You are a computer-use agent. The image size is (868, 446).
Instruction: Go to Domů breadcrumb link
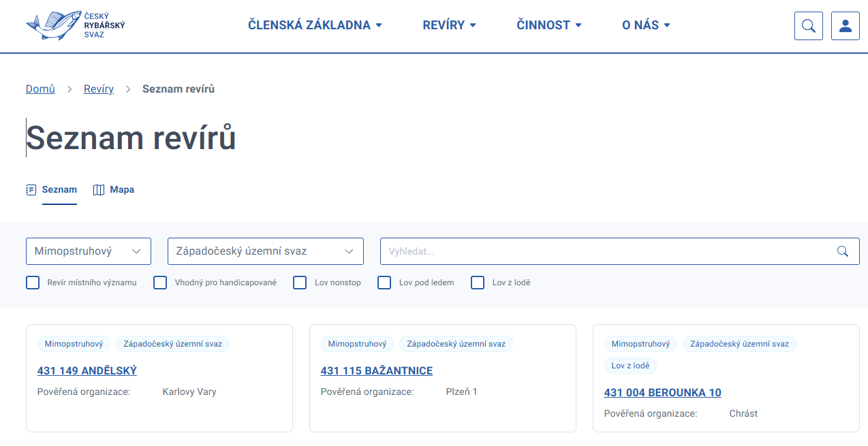pos(40,89)
